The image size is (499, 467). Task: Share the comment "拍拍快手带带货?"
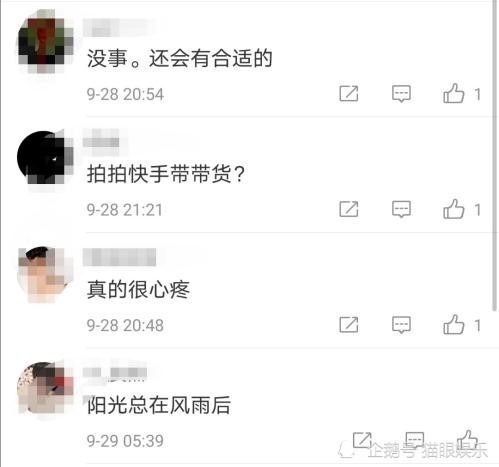point(349,209)
